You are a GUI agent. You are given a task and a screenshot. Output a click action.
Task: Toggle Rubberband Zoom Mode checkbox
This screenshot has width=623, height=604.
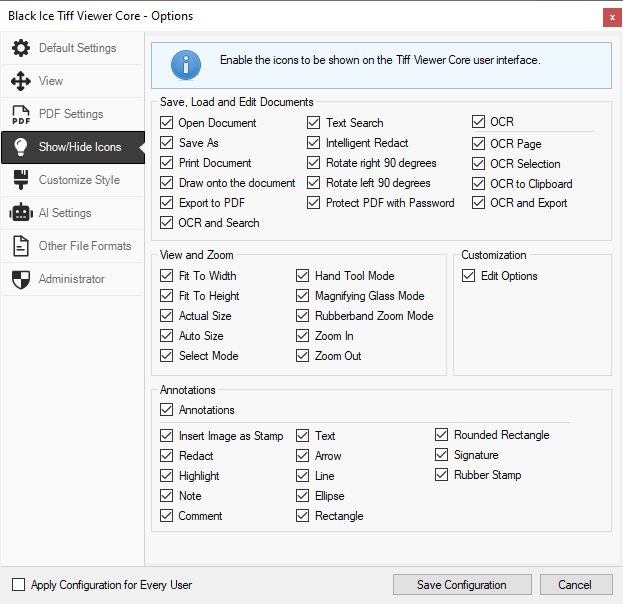point(302,316)
